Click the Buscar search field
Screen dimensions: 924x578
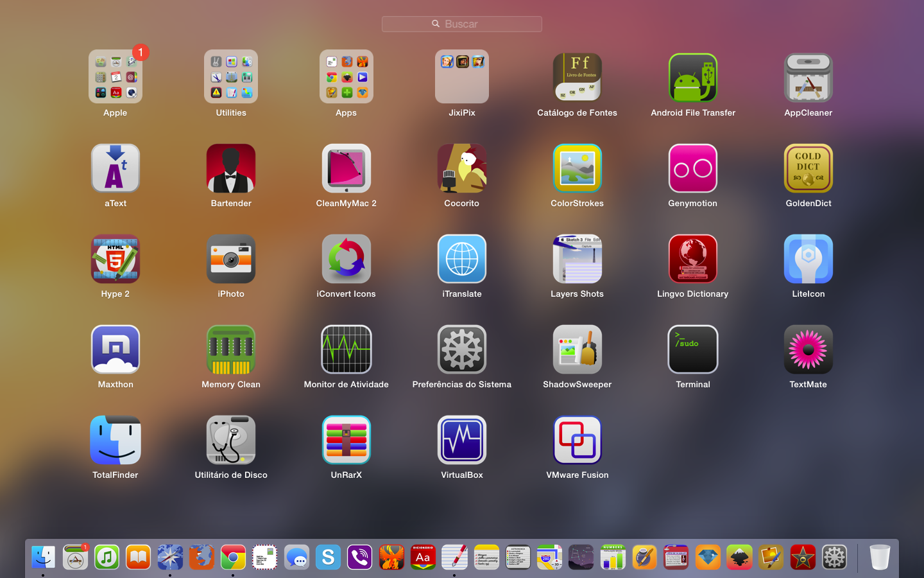462,24
